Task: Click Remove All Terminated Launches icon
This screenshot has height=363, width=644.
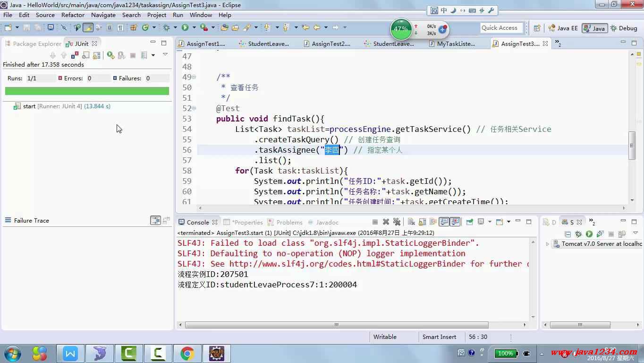Action: coord(397,222)
